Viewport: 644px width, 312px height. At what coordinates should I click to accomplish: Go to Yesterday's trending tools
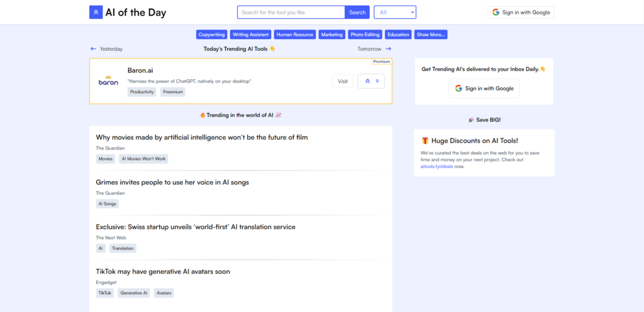tap(106, 49)
